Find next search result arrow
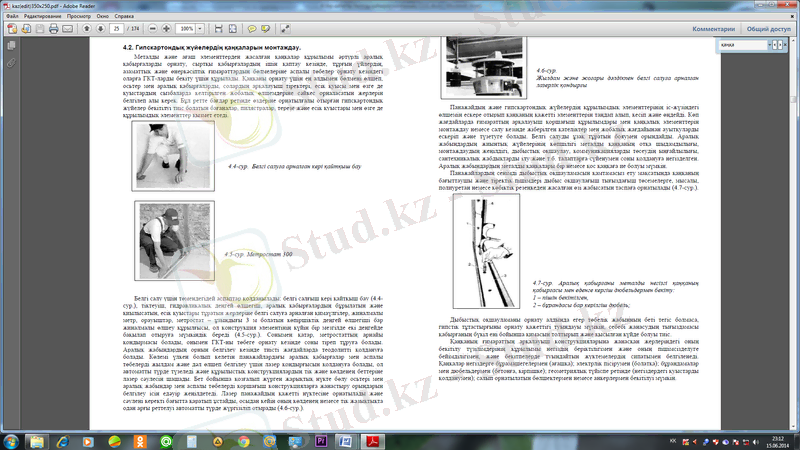 [x=780, y=45]
